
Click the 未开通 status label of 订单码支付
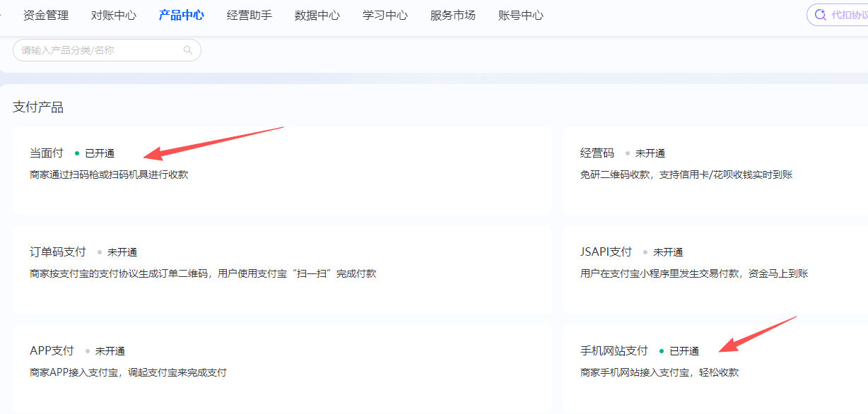tap(122, 252)
